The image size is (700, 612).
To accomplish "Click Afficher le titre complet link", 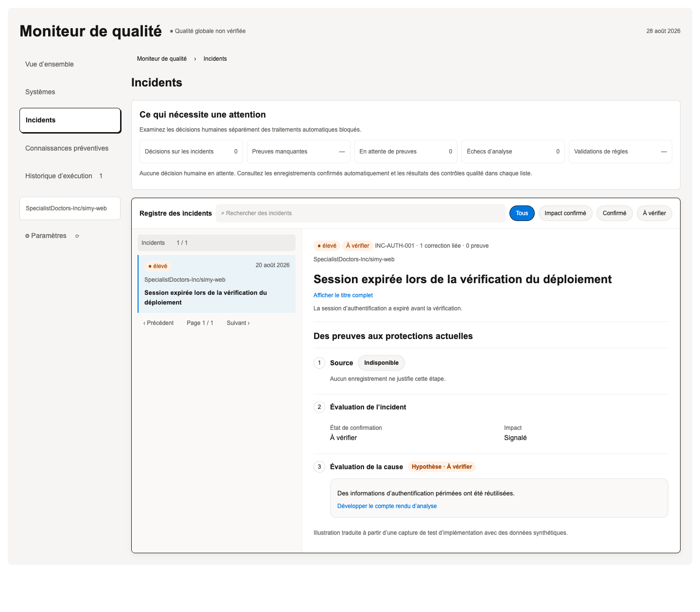I will (x=343, y=295).
